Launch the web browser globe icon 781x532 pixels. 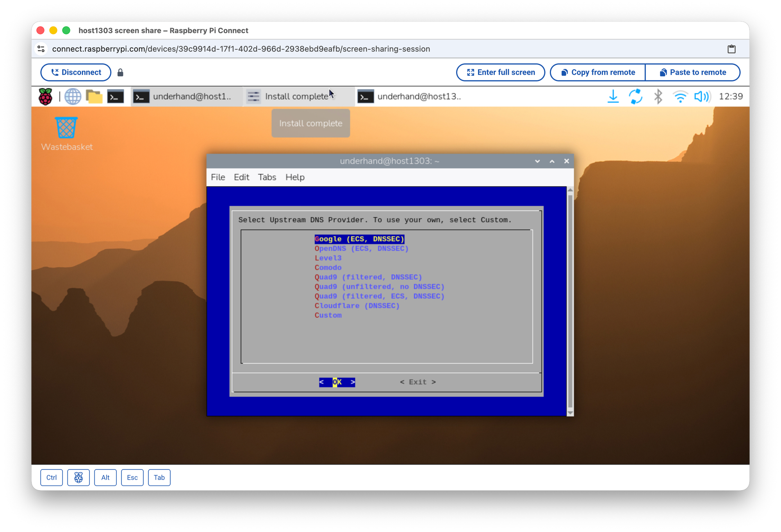tap(73, 96)
